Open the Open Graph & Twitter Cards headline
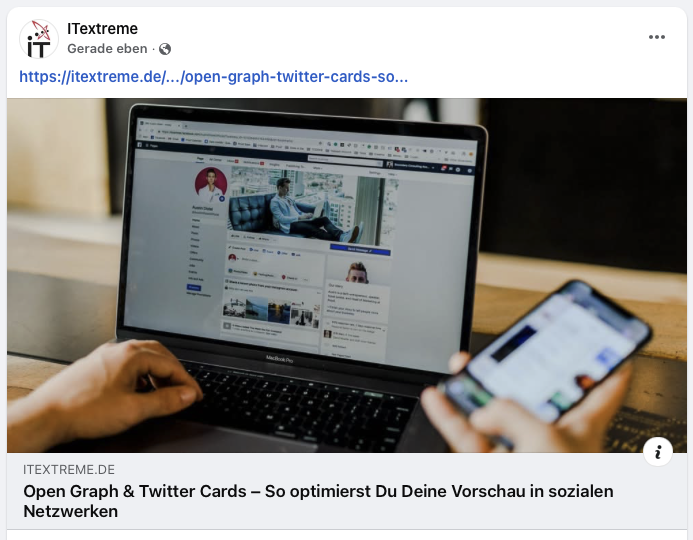The image size is (693, 540). 318,501
